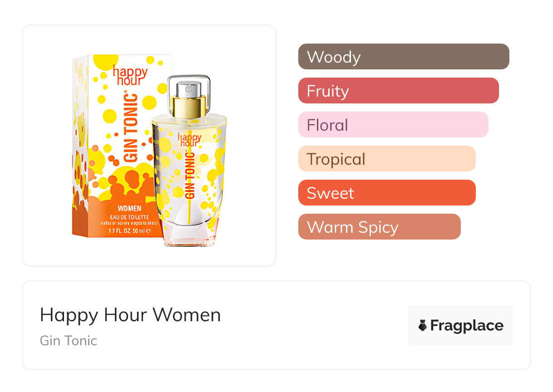Open the Gin Tonic brand subtitle
This screenshot has width=553, height=392.
pyautogui.click(x=69, y=340)
